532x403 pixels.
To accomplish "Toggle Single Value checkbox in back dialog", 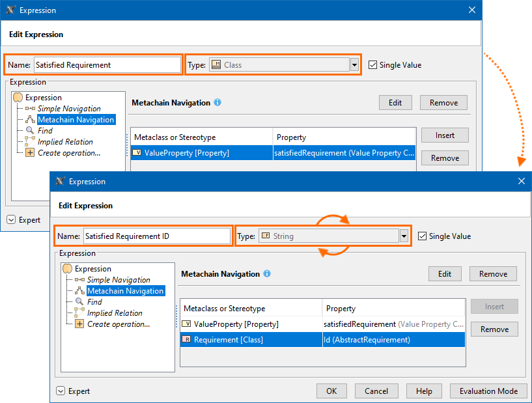I will 372,65.
